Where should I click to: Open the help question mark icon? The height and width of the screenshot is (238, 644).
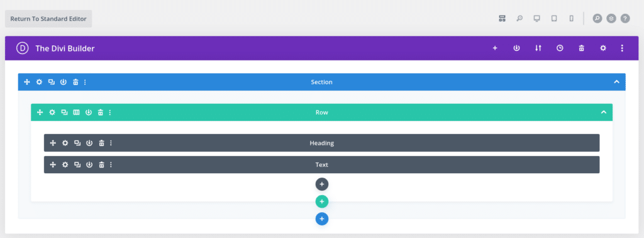coord(625,18)
